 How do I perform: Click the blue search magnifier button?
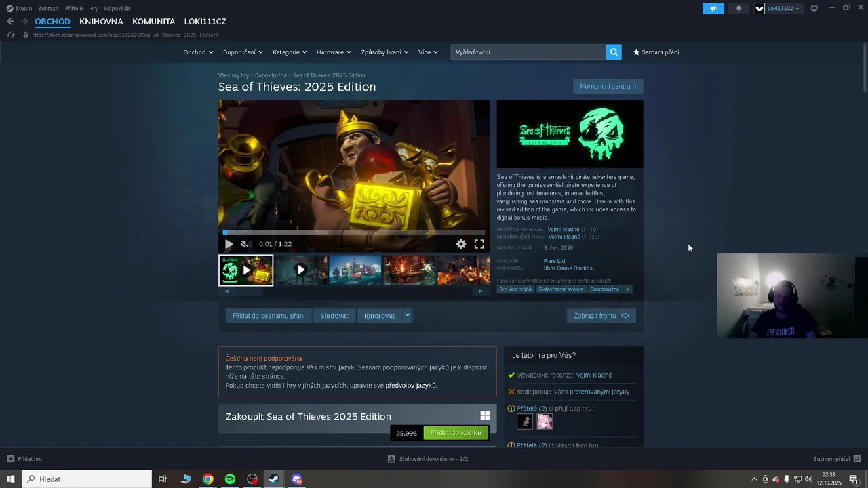(x=614, y=52)
